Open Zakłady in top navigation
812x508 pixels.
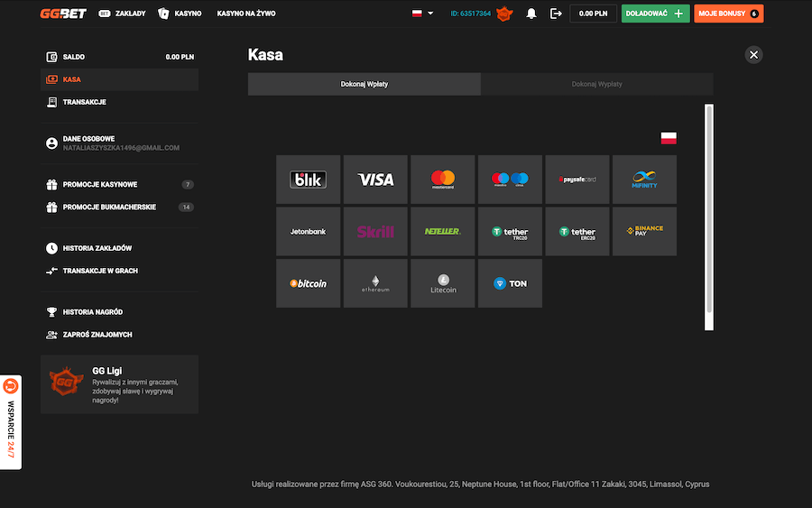point(122,14)
